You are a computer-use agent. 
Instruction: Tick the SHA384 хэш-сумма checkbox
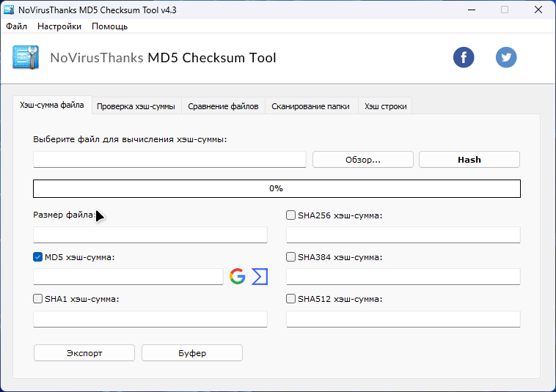coord(291,257)
